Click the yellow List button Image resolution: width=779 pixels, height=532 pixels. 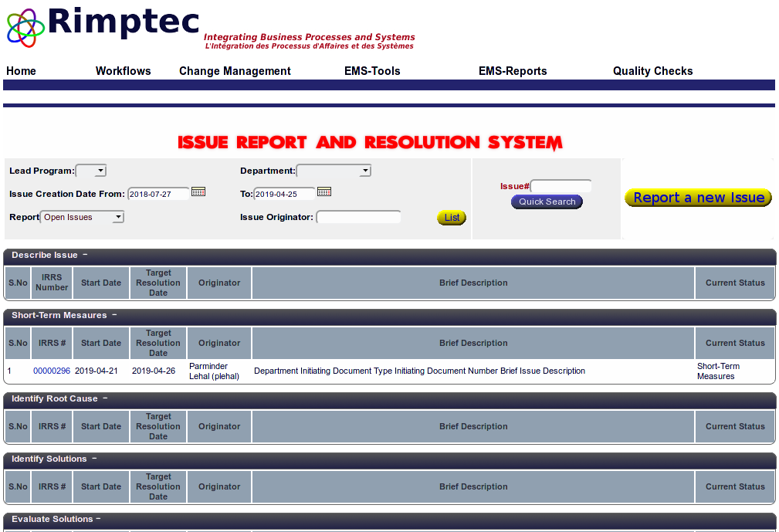(452, 218)
